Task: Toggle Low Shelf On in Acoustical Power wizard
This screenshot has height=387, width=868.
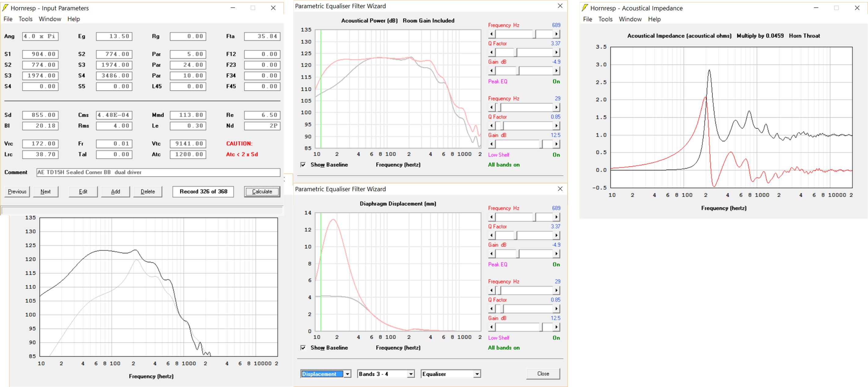Action: click(x=556, y=155)
